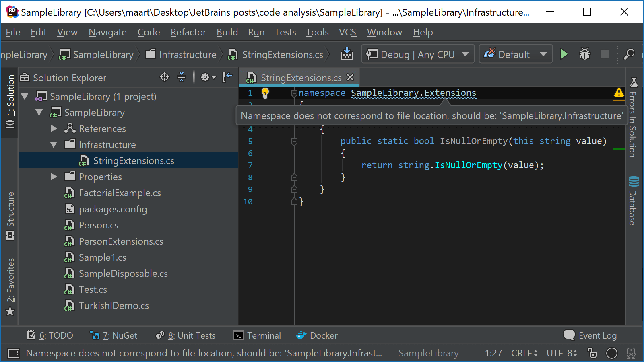
Task: Toggle tool window bars icon in status bar
Action: [14, 354]
